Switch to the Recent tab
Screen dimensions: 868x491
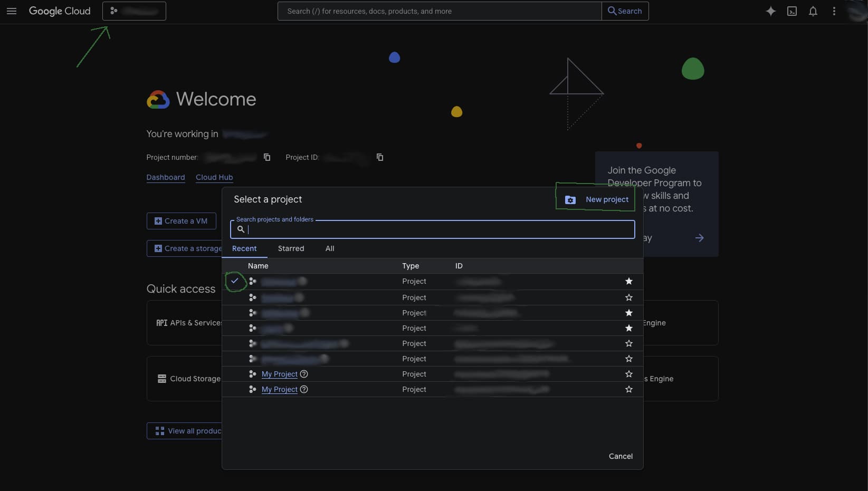click(244, 248)
